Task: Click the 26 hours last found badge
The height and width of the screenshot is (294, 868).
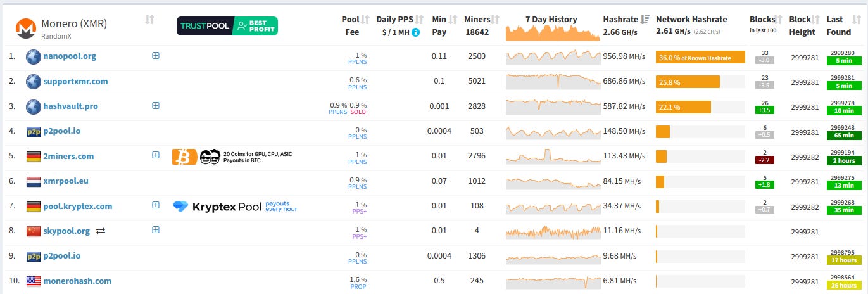Action: tap(843, 285)
